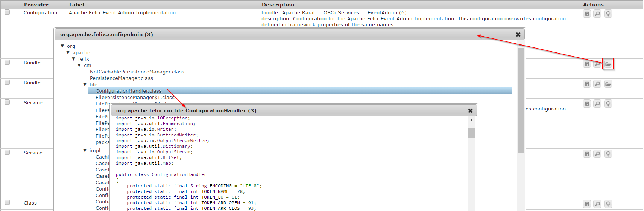Viewport: 644px width, 211px height.
Task: Tick the checkbox for the Class row
Action: pos(7,202)
